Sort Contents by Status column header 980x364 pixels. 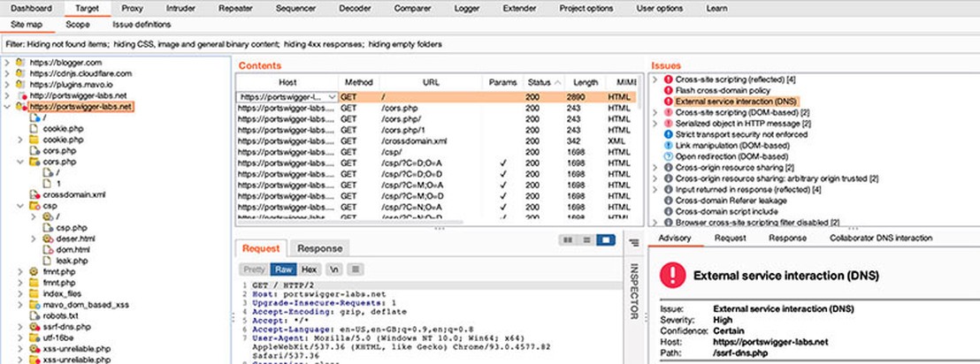click(543, 82)
